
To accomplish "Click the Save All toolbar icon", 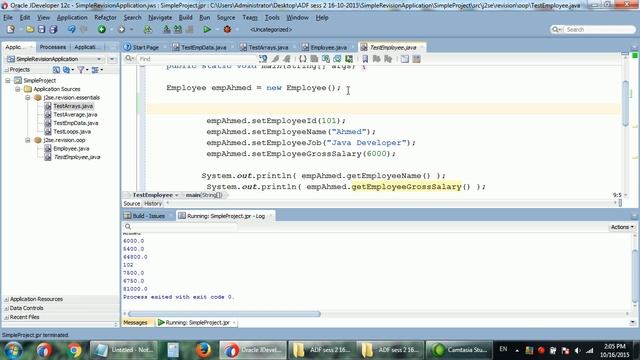I will click(x=53, y=29).
